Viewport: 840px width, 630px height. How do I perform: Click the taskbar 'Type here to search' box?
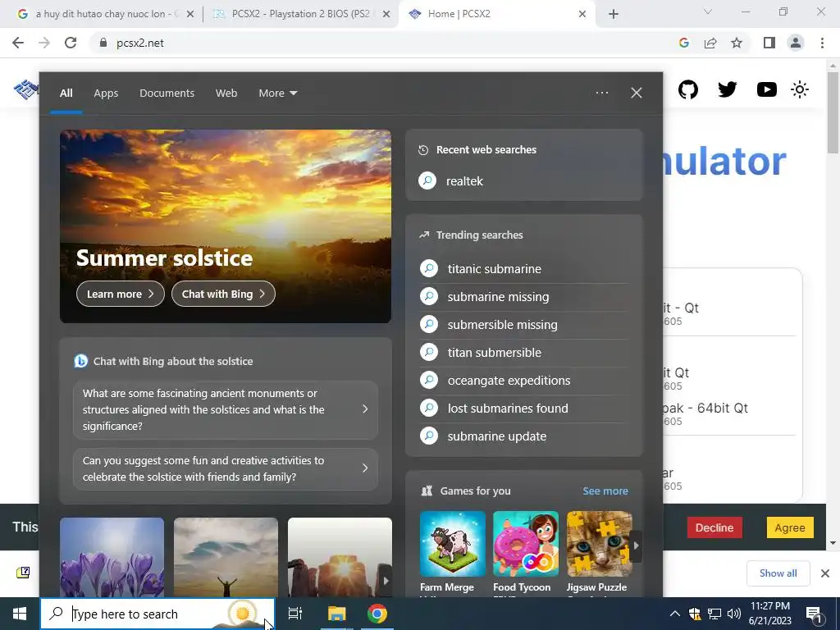157,614
